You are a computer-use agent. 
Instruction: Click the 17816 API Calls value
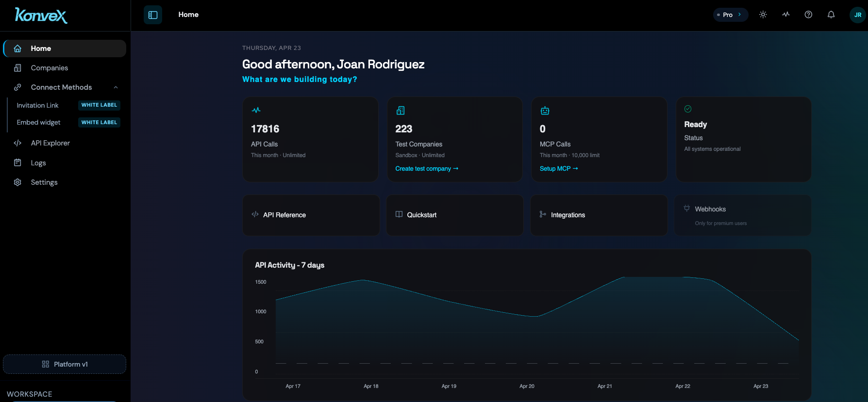point(265,129)
